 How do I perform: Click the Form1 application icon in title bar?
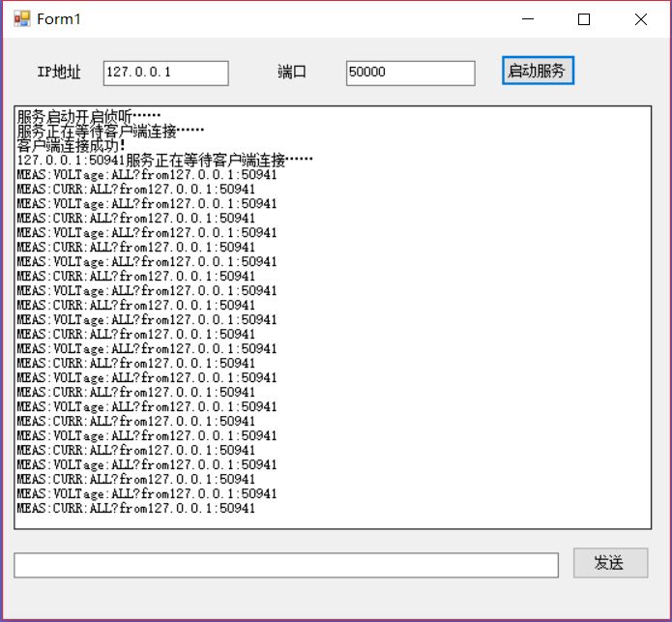pos(22,18)
